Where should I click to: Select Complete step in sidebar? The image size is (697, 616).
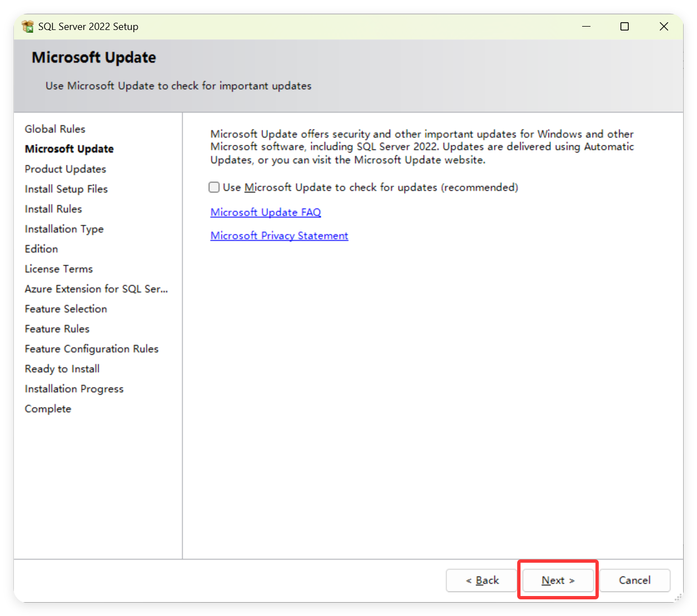tap(48, 408)
